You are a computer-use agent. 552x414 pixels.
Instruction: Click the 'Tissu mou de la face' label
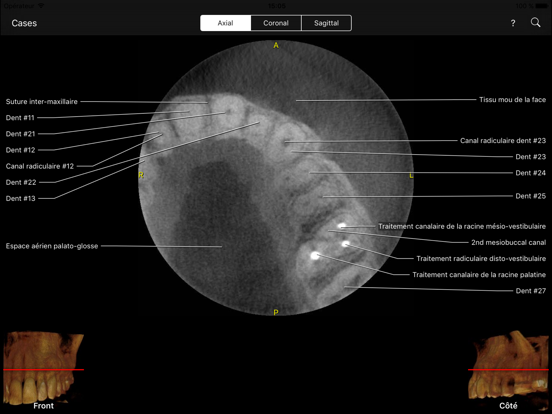513,100
